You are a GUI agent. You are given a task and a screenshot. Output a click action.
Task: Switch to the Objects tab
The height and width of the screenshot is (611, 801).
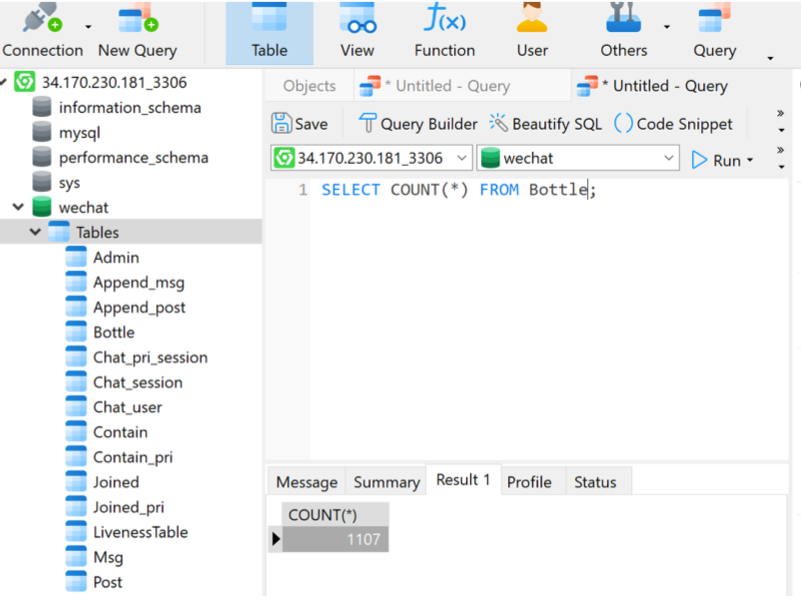coord(309,86)
